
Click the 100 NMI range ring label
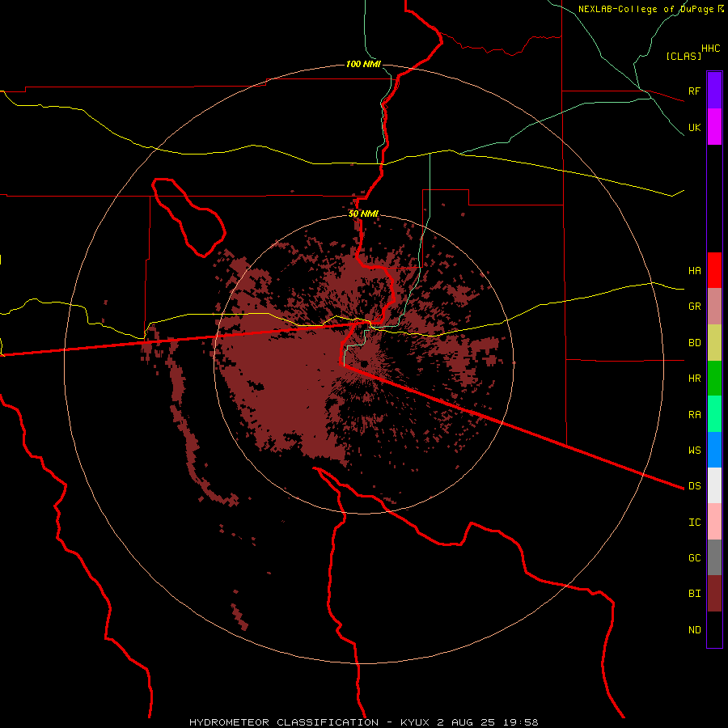[363, 64]
